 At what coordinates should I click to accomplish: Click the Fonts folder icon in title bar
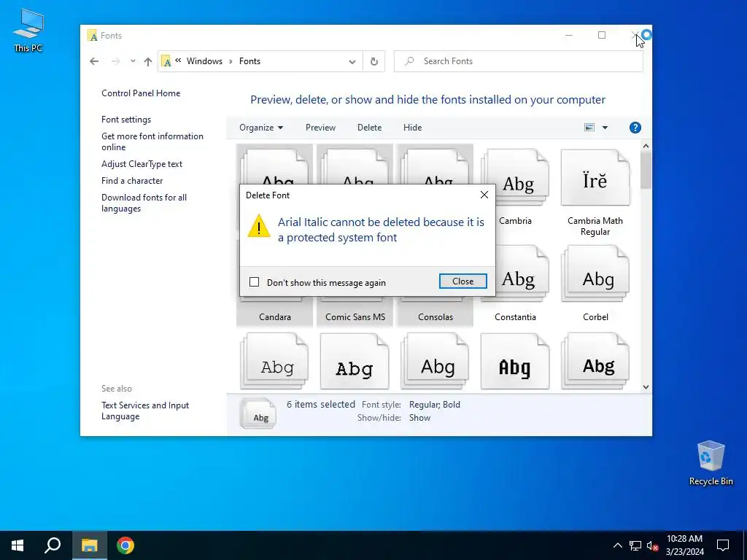(93, 36)
